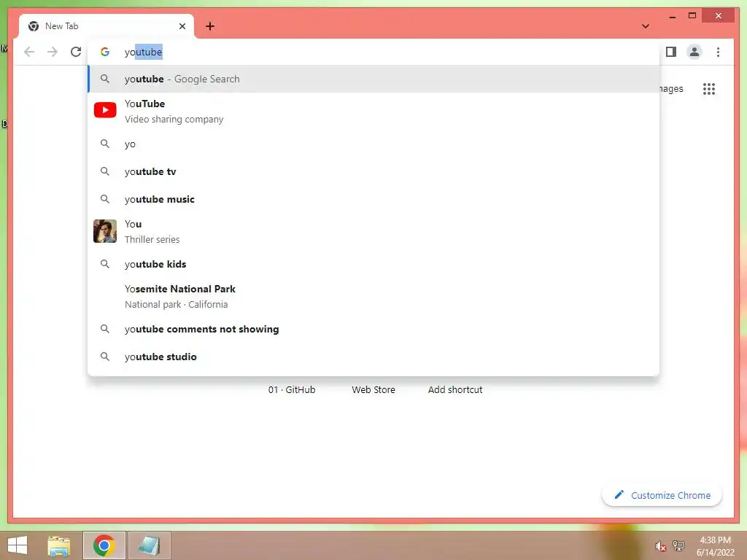
Task: Open the side panel icon
Action: 671,52
